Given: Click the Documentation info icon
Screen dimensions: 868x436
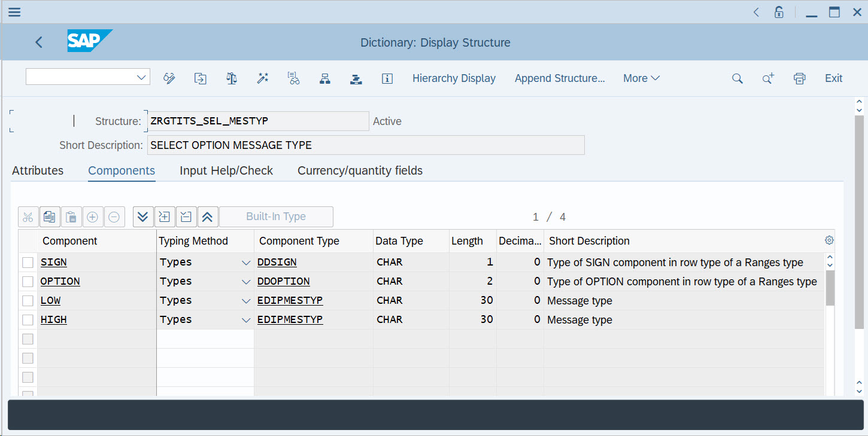Looking at the screenshot, I should coord(387,78).
